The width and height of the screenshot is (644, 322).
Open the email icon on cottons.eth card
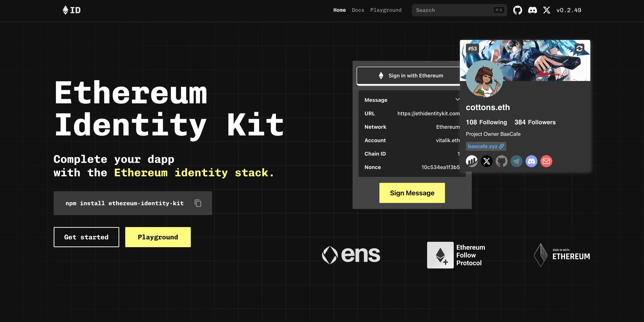click(x=546, y=161)
